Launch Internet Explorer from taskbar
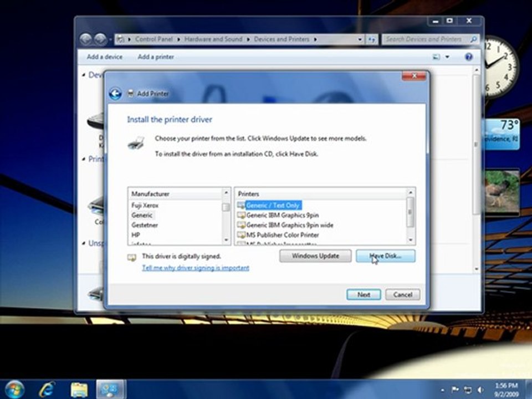This screenshot has height=399, width=532. (47, 389)
